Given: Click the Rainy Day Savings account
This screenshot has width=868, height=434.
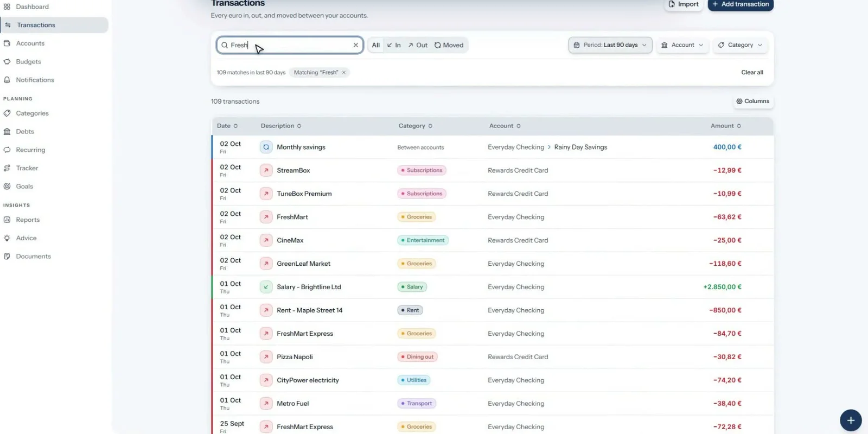Looking at the screenshot, I should 580,147.
